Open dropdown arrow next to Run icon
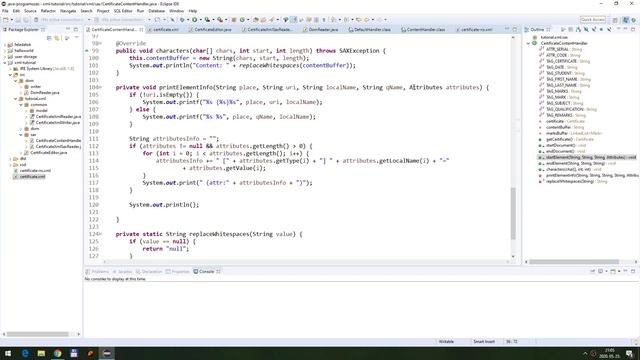640x360 pixels. coord(200,20)
